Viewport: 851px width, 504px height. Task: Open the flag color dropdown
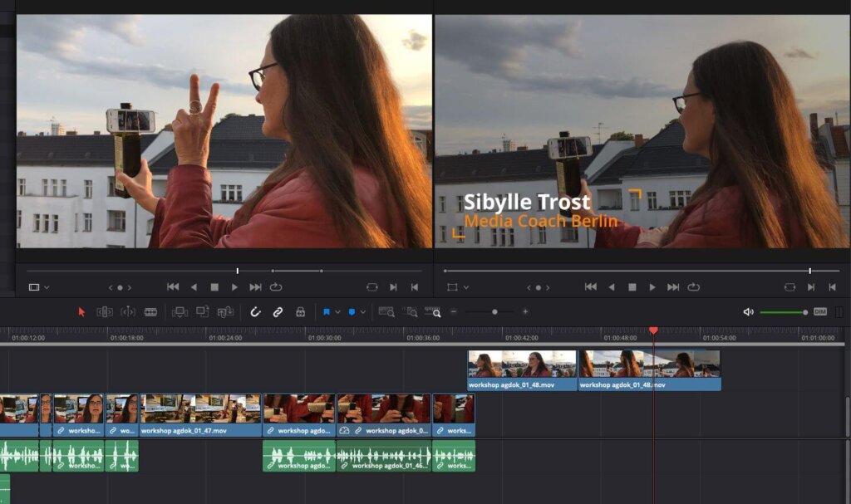tap(337, 311)
